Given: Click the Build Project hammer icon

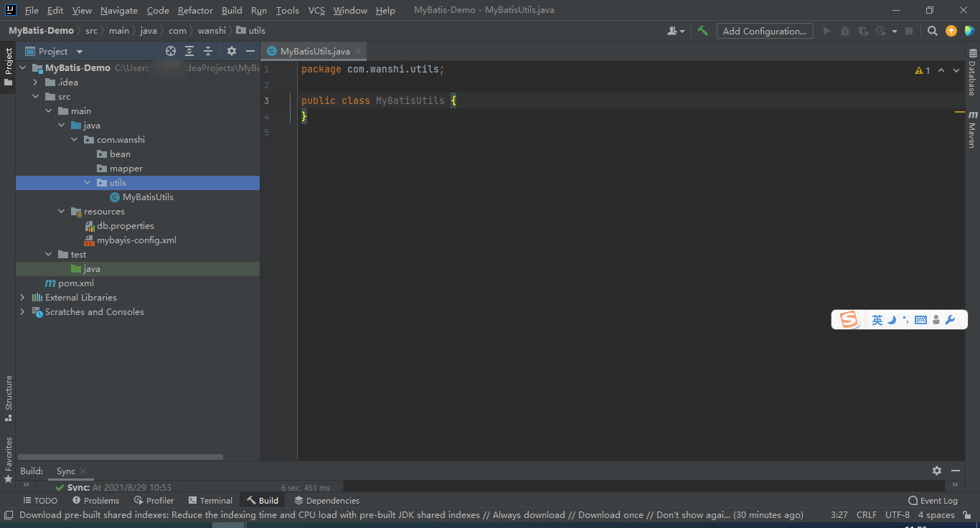Looking at the screenshot, I should (x=702, y=31).
